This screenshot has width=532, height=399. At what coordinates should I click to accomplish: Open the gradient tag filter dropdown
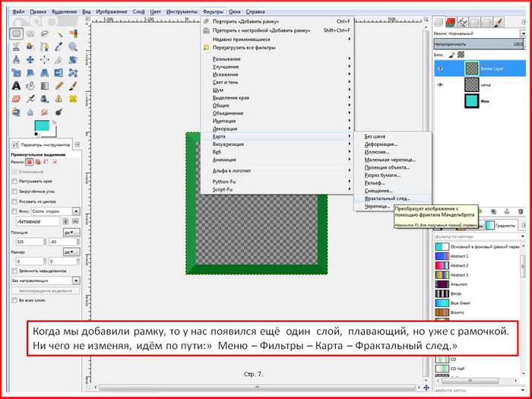point(523,236)
